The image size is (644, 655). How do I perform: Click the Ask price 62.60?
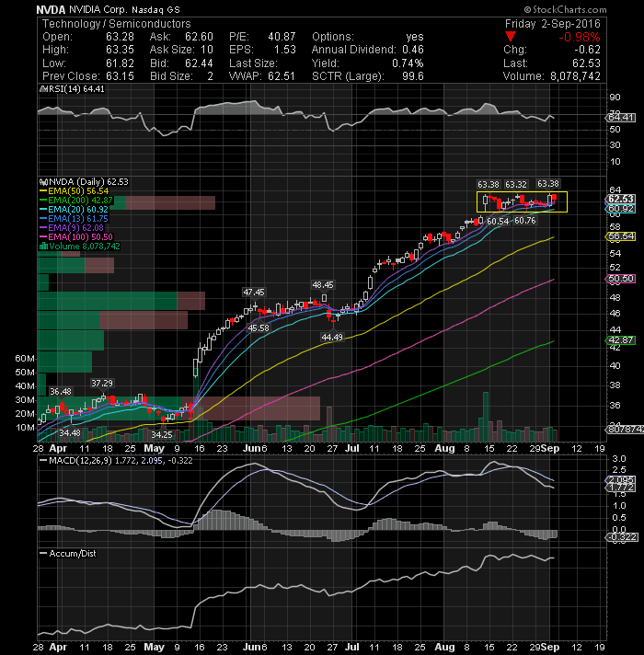pyautogui.click(x=200, y=37)
